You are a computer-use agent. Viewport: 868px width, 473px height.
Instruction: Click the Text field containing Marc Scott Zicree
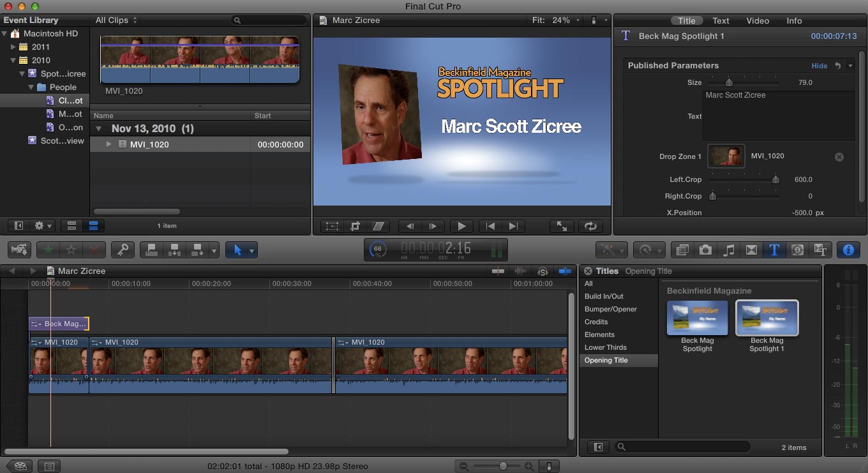(779, 116)
